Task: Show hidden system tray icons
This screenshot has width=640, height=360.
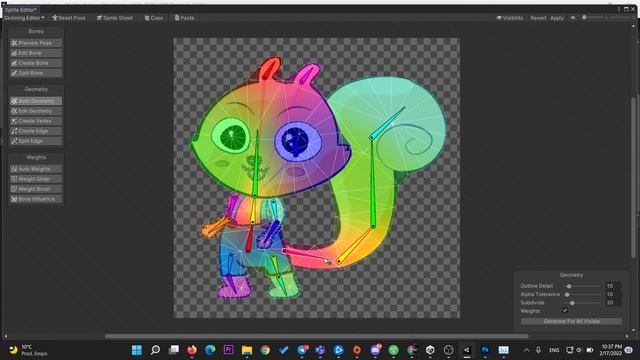Action: 527,350
